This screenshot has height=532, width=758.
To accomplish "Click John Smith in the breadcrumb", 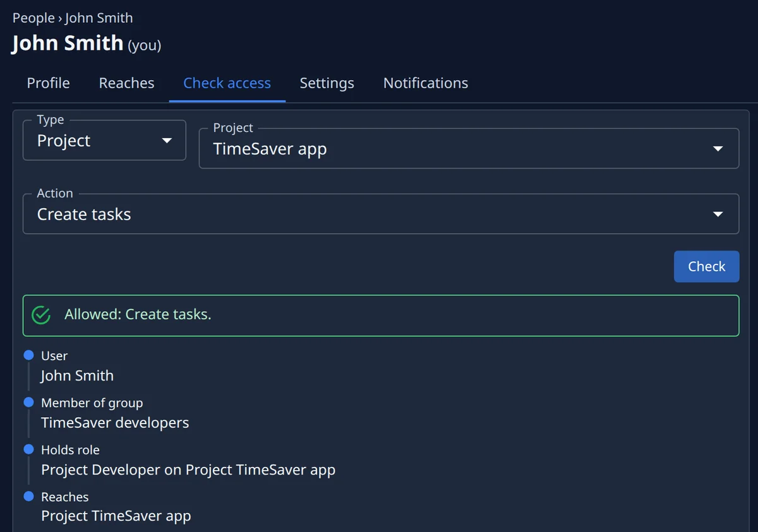I will 99,18.
